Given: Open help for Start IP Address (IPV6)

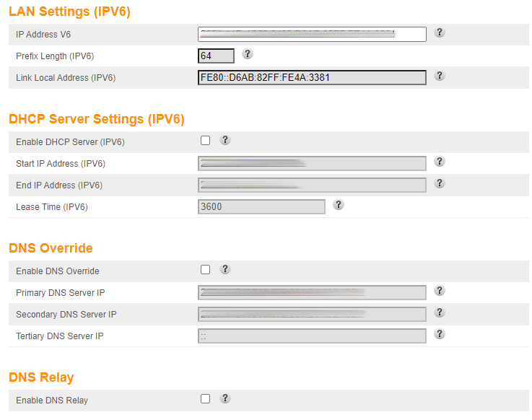Looking at the screenshot, I should [440, 162].
